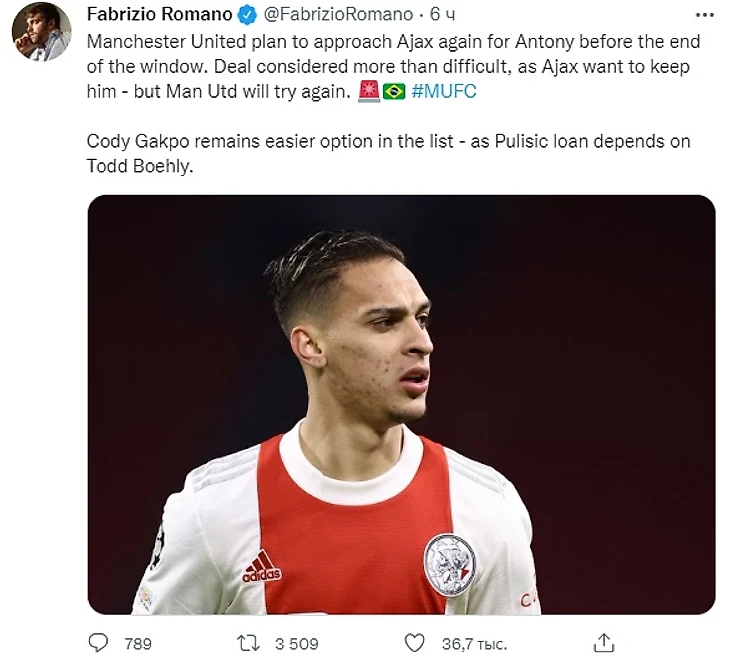
Task: Open the #MUFC hashtag
Action: [x=445, y=92]
